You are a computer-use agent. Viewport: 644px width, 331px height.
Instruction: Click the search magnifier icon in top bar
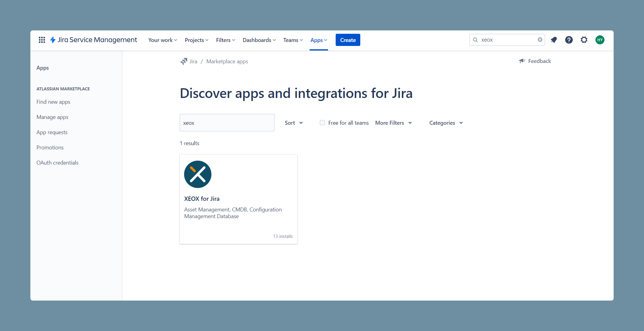coord(475,40)
